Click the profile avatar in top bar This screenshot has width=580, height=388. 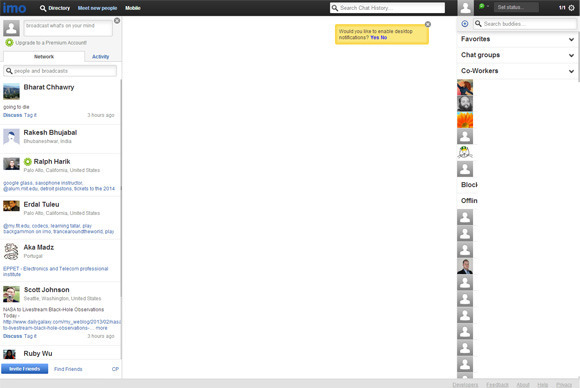465,8
